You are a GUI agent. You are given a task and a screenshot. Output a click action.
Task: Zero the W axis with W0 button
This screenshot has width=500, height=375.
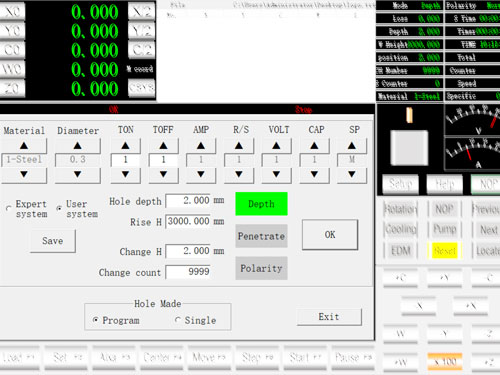[x=13, y=69]
